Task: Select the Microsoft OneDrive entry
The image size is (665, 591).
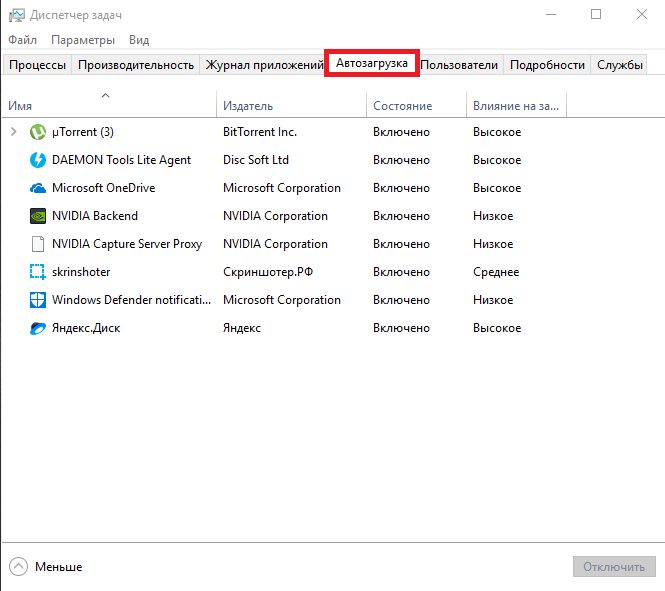Action: [x=103, y=188]
